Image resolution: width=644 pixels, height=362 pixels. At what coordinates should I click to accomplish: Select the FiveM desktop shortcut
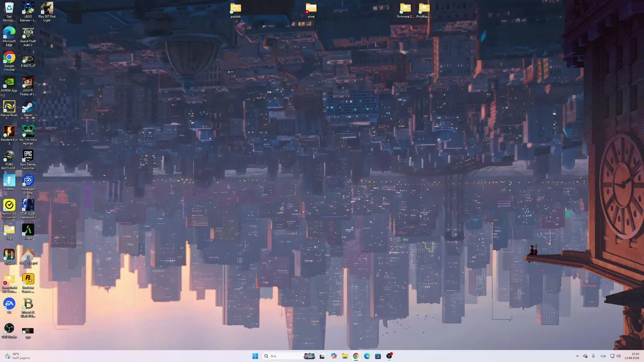coord(28,232)
